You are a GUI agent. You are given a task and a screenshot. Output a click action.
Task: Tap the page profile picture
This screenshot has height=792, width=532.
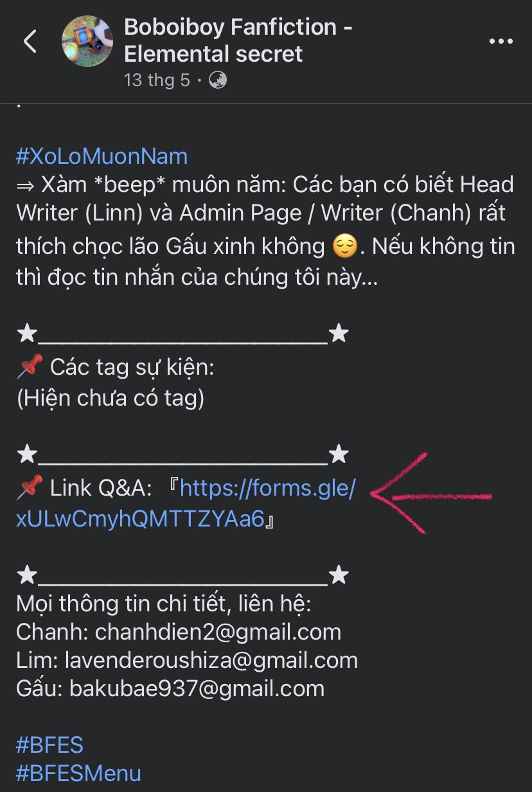click(x=87, y=41)
